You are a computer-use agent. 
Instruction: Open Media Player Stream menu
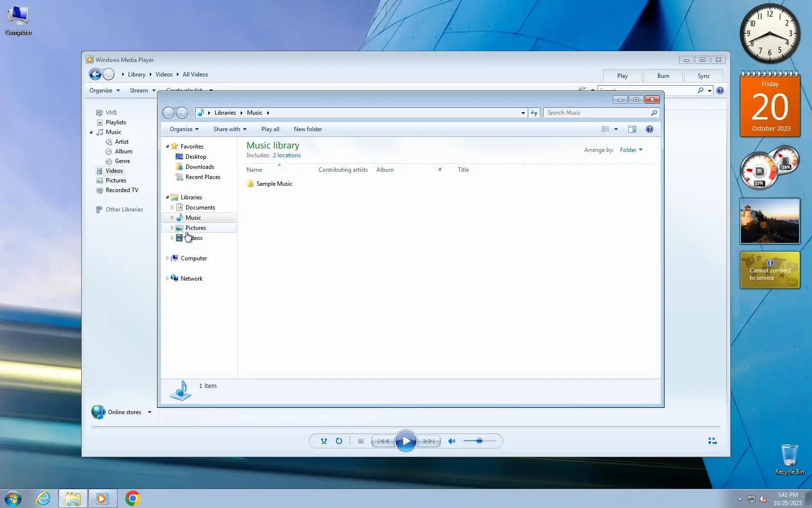[x=143, y=90]
